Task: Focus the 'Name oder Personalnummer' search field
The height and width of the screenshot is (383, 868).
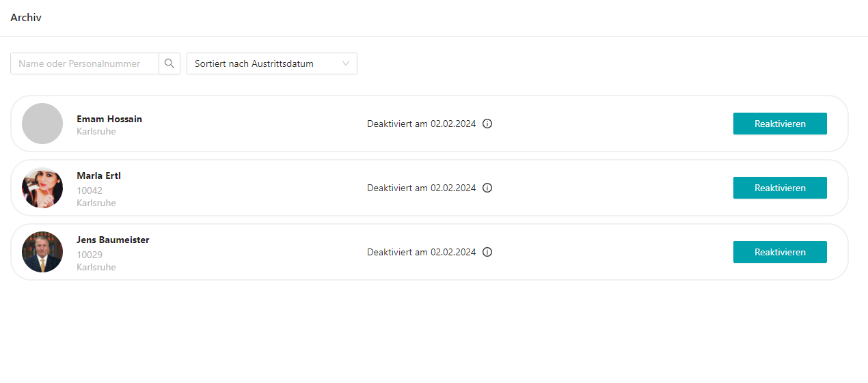Action: (85, 63)
